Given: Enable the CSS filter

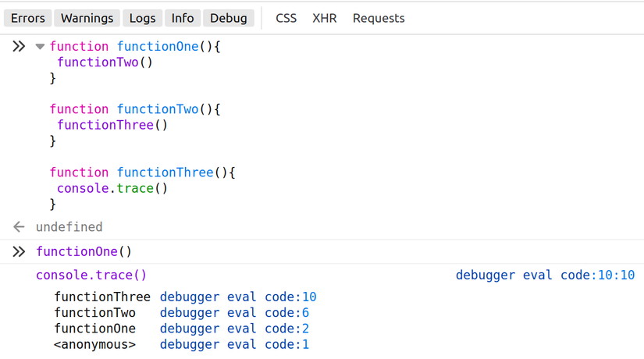Looking at the screenshot, I should pos(286,18).
